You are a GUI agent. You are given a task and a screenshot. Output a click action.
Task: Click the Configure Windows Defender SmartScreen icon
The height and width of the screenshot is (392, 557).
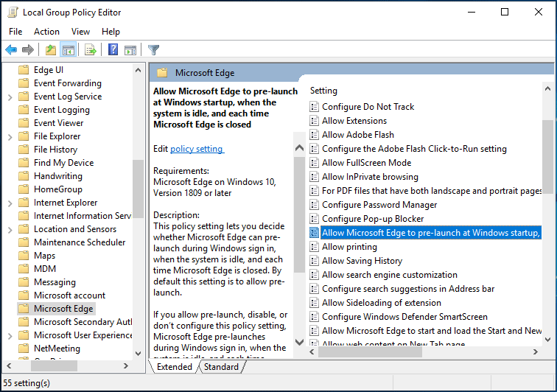point(314,317)
